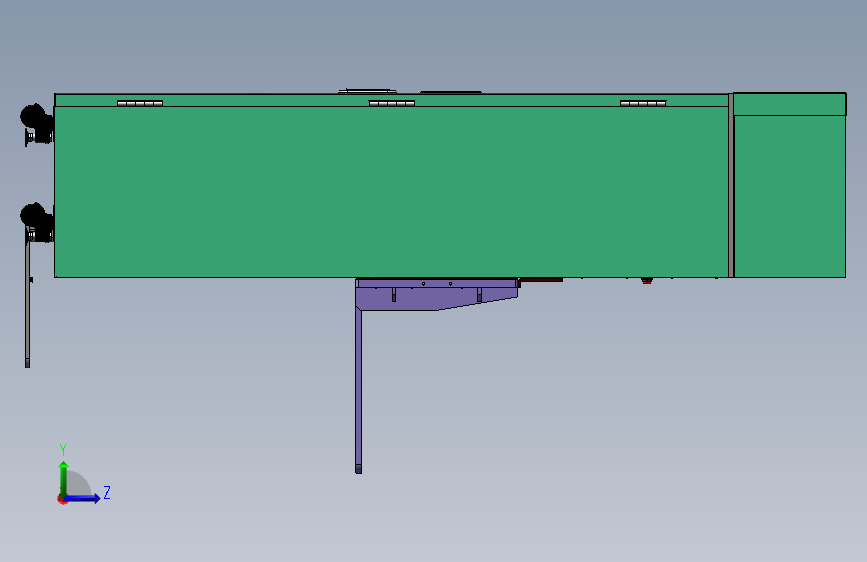Select the smaller green end cabinet section

[x=790, y=185]
